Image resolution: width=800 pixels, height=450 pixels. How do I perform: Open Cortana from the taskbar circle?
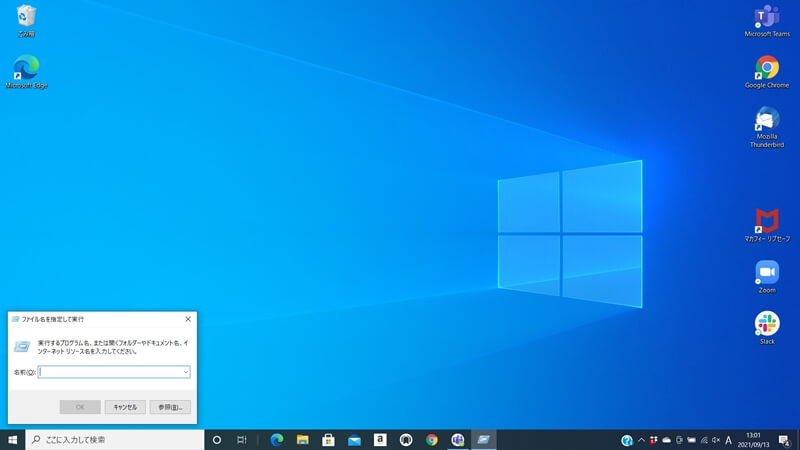(x=216, y=440)
